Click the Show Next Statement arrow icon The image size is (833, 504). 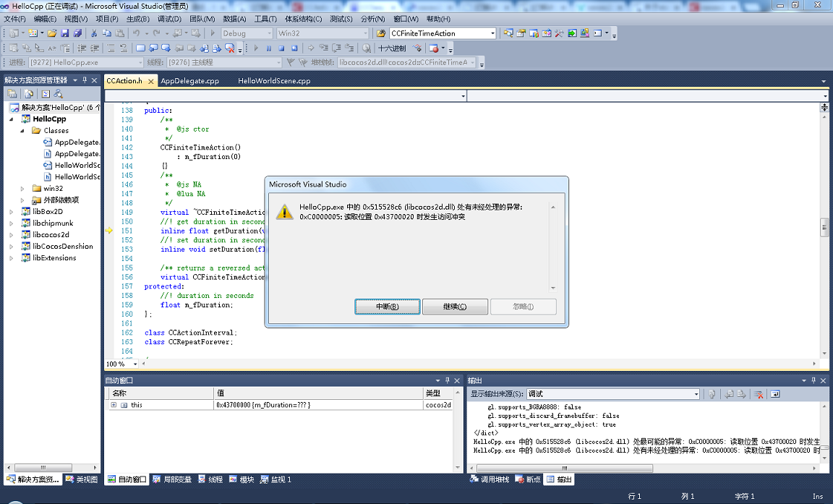click(311, 48)
